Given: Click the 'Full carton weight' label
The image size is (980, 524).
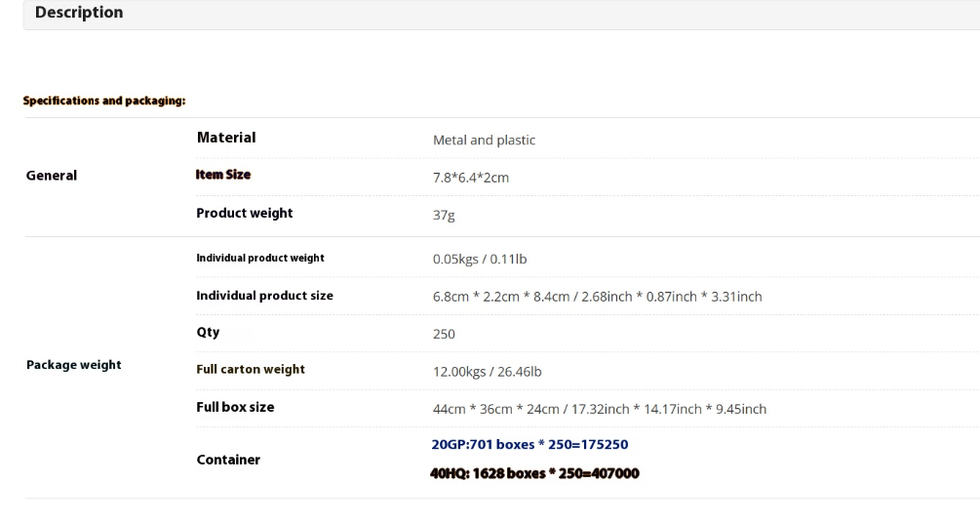Looking at the screenshot, I should tap(251, 370).
